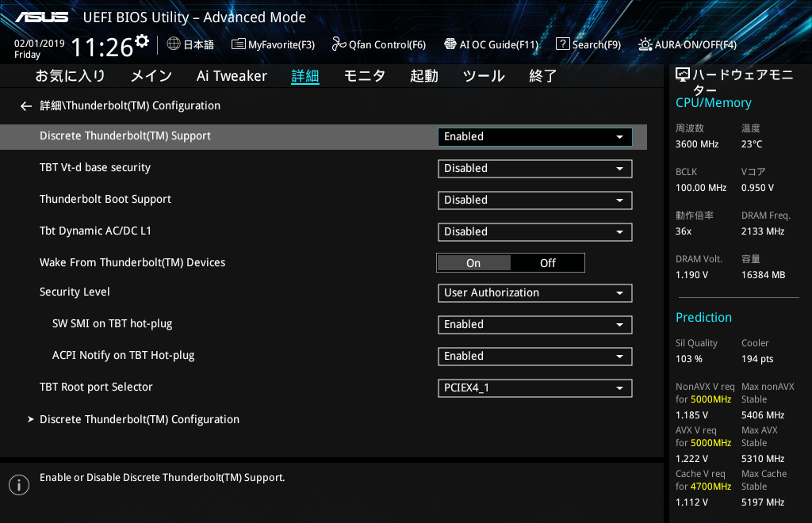Viewport: 812px width, 523px height.
Task: Click the Discrete Thunderbolt(TM) Support label
Action: pyautogui.click(x=125, y=136)
